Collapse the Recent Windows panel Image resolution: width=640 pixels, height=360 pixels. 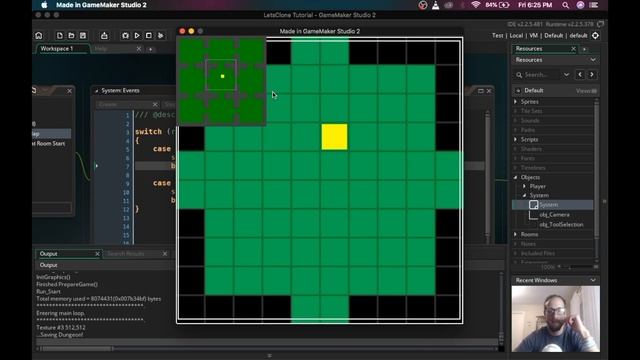point(593,280)
